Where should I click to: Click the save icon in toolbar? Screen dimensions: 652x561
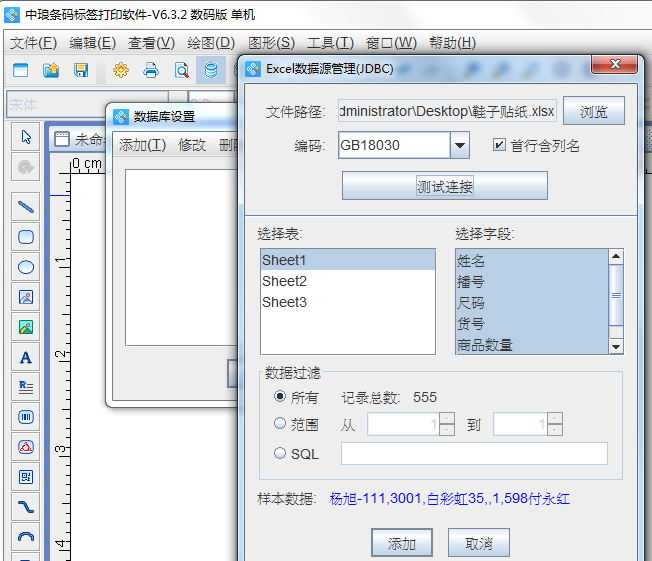[x=81, y=70]
